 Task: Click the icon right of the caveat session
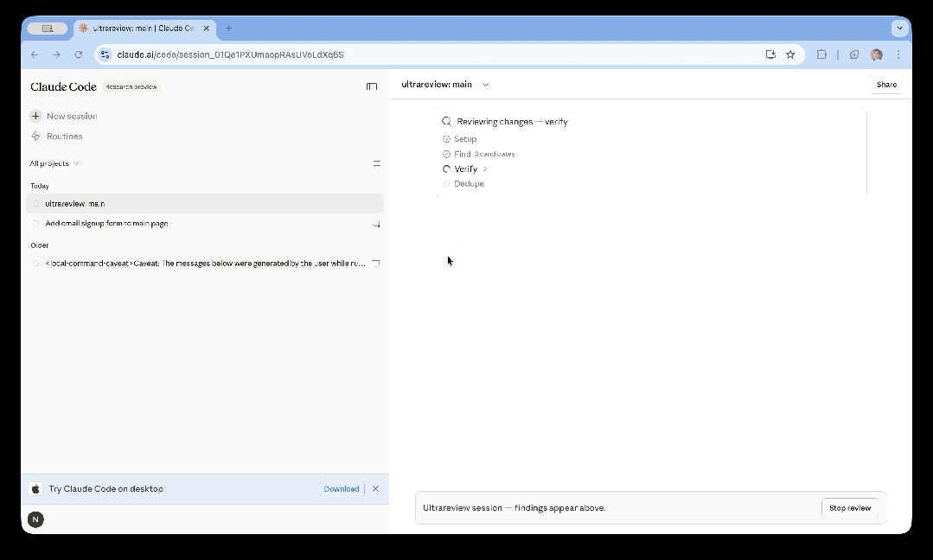[x=375, y=264]
